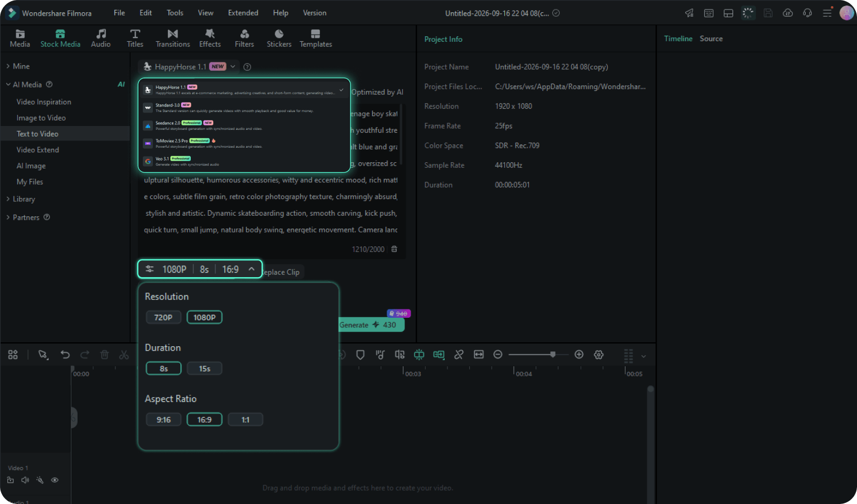Open Video Inspiration in sidebar
This screenshot has width=857, height=504.
(x=44, y=102)
